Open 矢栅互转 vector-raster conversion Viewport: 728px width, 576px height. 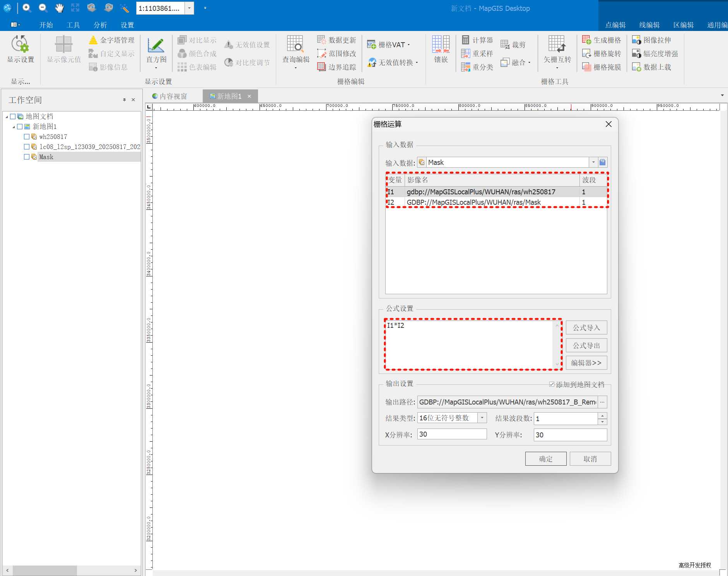(x=557, y=52)
